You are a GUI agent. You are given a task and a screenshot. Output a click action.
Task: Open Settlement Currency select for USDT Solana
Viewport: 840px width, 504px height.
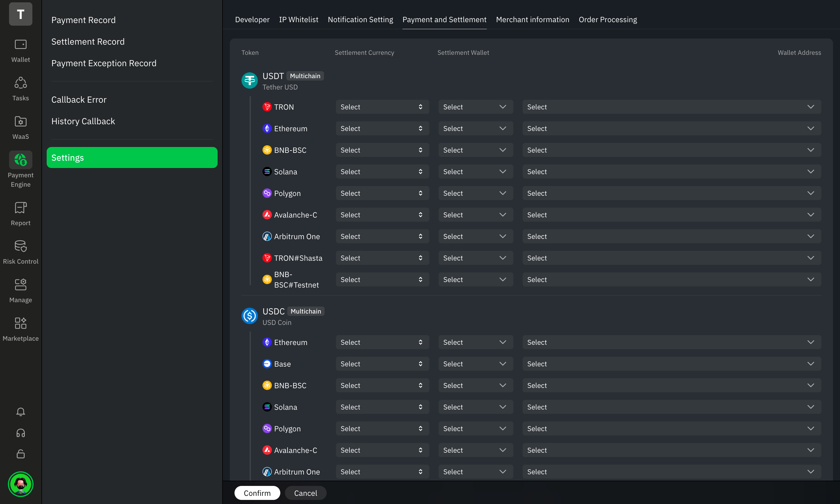382,171
